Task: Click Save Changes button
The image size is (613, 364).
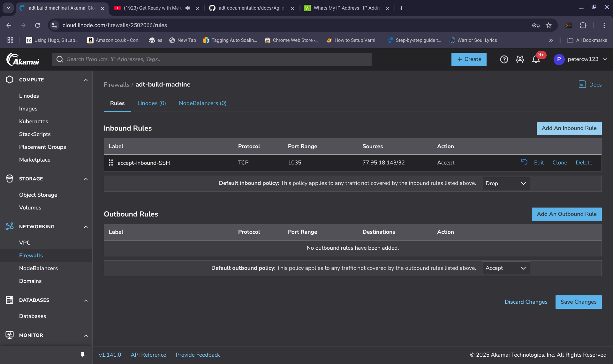Action: [578, 302]
